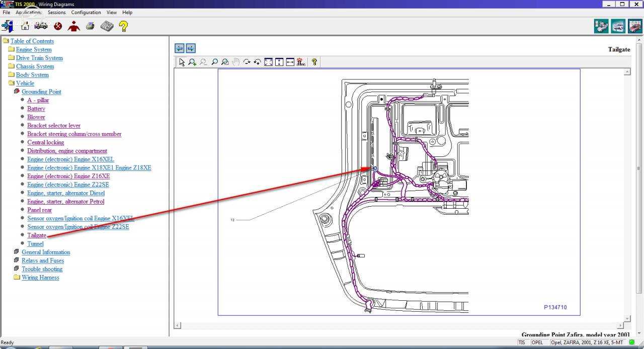The height and width of the screenshot is (349, 644).
Task: Open the Tunnel grounding point link
Action: [35, 244]
